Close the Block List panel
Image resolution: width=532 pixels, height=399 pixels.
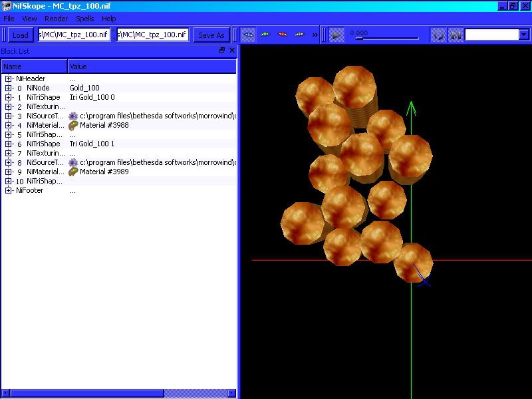[232, 51]
